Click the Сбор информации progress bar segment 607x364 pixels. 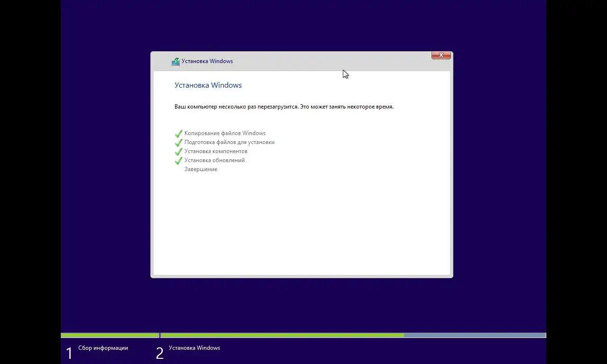tap(110, 335)
